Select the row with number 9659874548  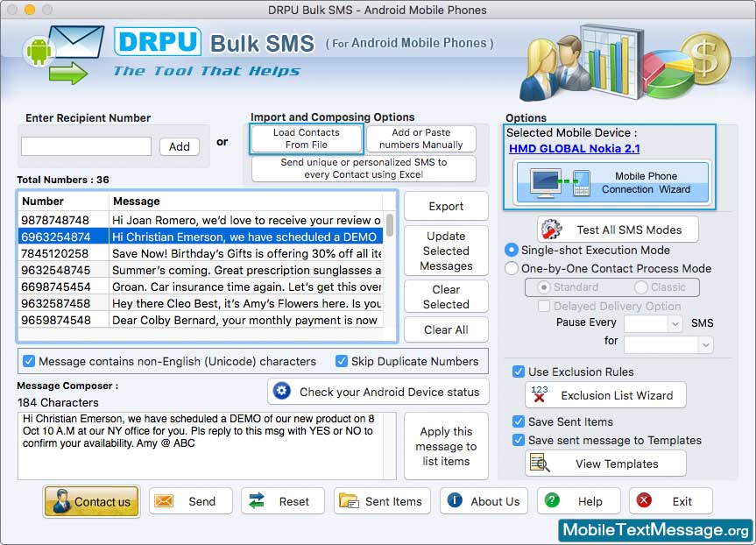click(x=201, y=320)
